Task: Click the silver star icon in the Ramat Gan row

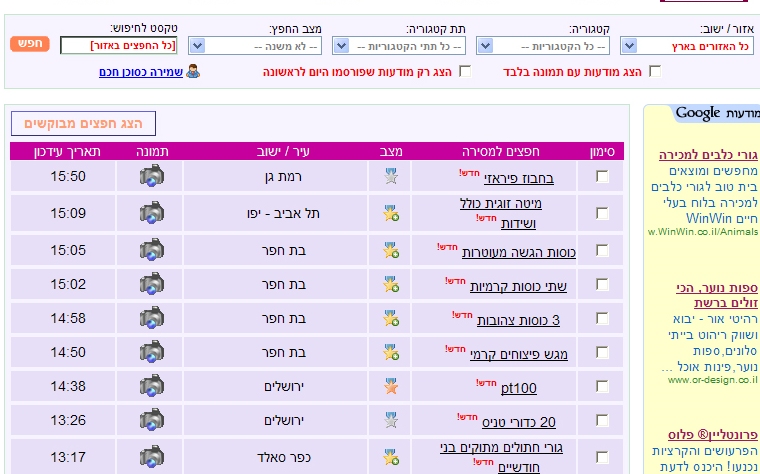Action: tap(391, 177)
